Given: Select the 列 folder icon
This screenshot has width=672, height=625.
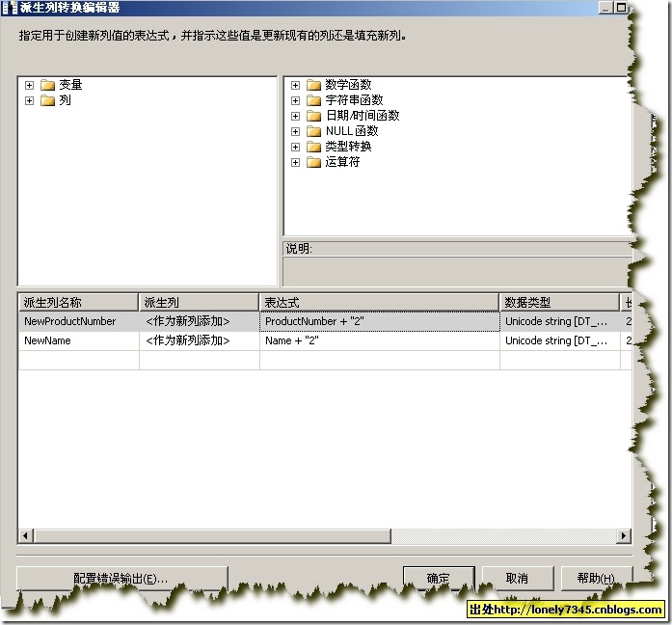Looking at the screenshot, I should 47,100.
